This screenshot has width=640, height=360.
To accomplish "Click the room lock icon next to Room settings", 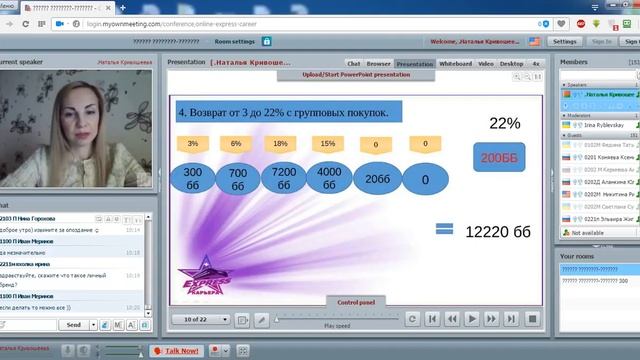I will pyautogui.click(x=267, y=41).
